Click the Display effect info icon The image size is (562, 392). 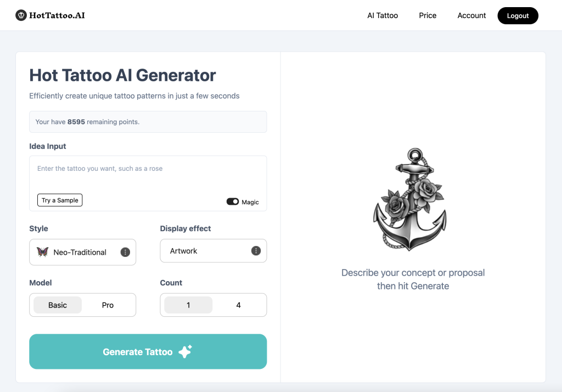256,251
